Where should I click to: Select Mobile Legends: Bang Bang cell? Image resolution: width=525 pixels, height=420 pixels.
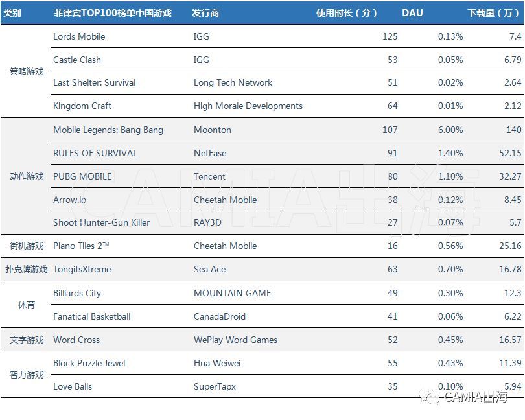tap(108, 130)
